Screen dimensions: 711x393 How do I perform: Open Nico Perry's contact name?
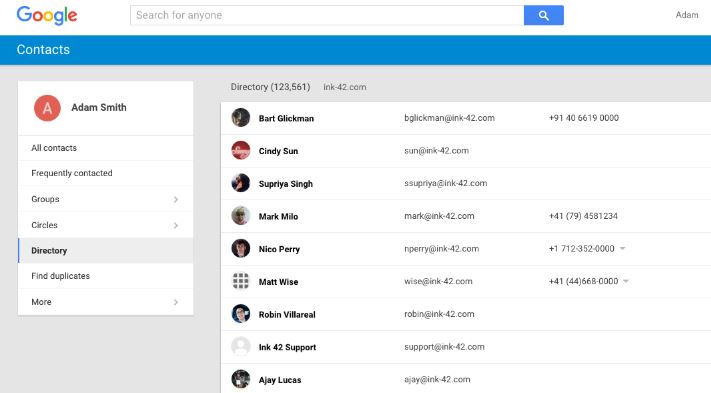click(279, 249)
